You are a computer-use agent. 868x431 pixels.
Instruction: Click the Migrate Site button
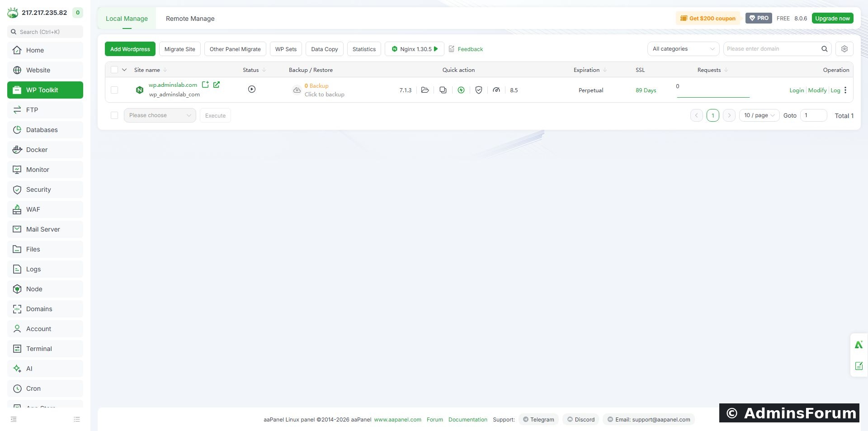click(x=180, y=49)
